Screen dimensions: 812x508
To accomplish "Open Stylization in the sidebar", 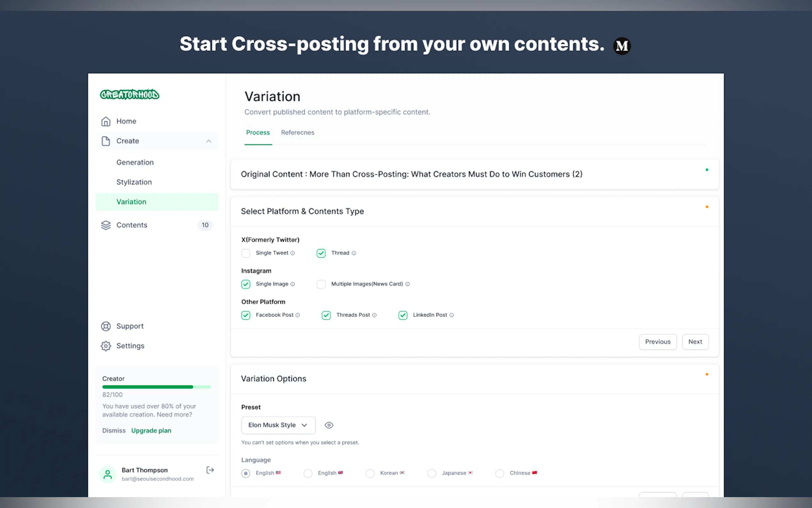I will click(x=134, y=182).
